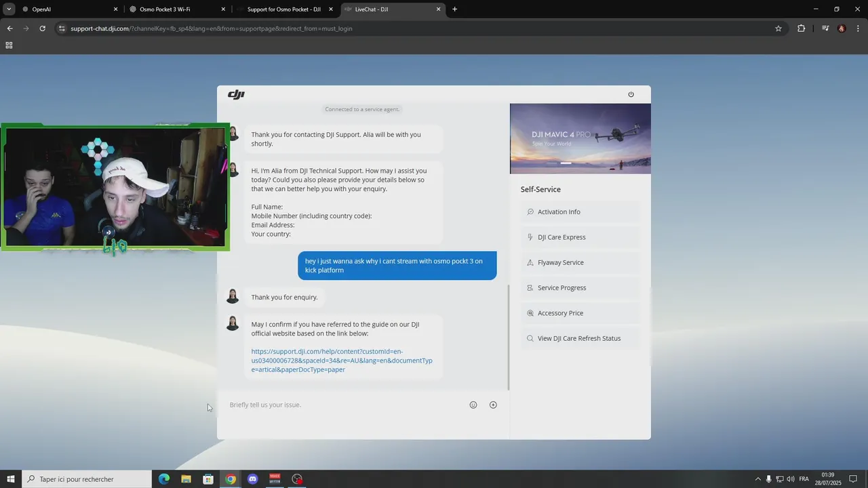Open the tab search dropdown arrow
This screenshot has width=868, height=488.
[x=9, y=9]
